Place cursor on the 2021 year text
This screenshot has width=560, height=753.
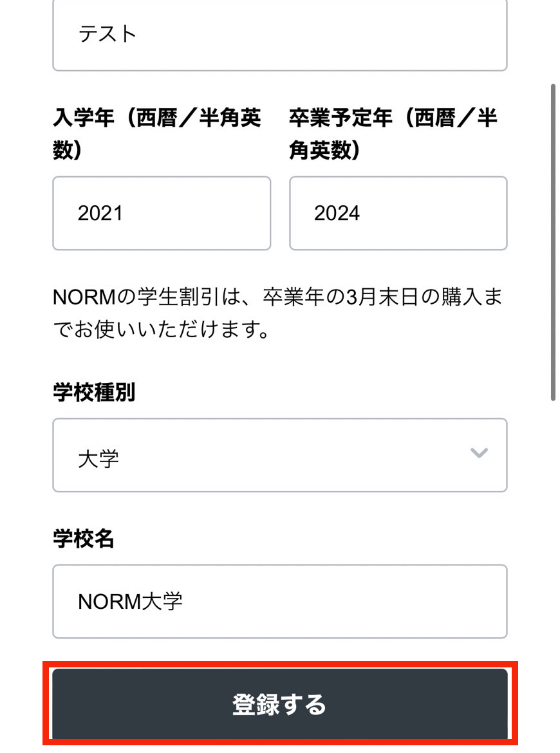pos(100,214)
